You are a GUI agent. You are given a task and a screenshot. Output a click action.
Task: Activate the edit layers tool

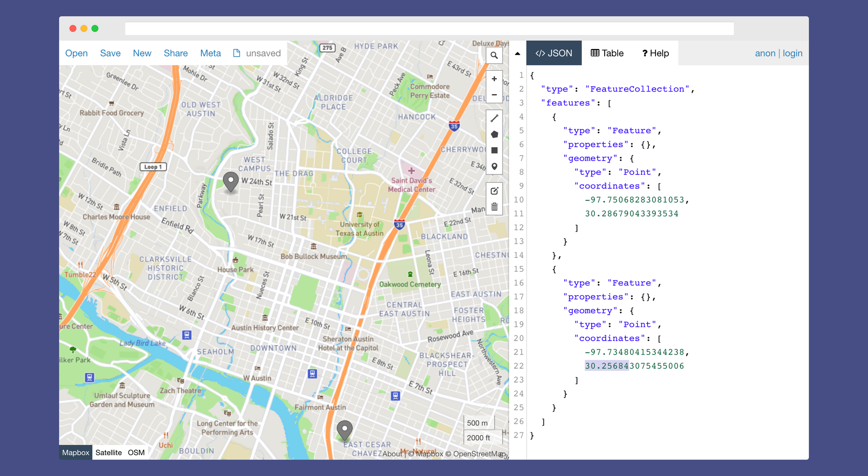pos(494,191)
